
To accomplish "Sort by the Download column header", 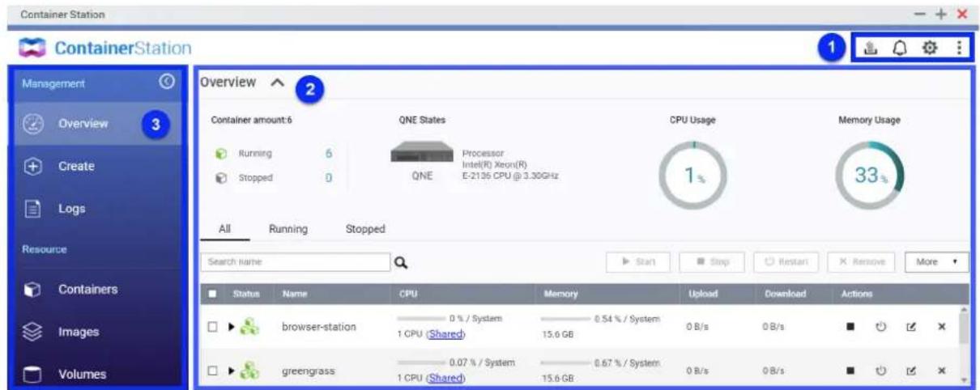I will coord(785,295).
